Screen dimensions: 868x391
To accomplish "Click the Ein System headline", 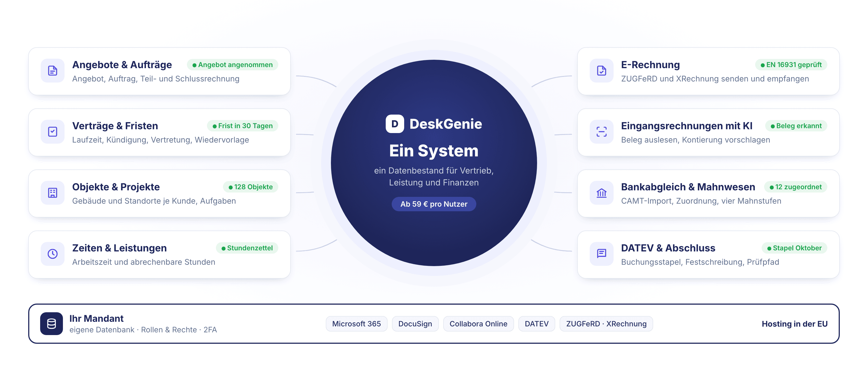I will point(434,151).
